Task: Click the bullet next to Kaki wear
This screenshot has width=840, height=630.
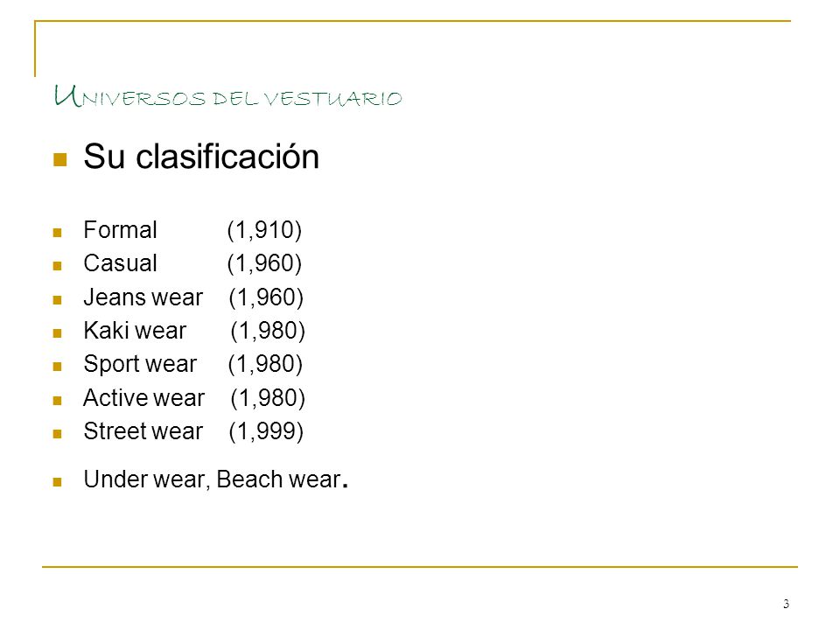Action: coord(58,333)
